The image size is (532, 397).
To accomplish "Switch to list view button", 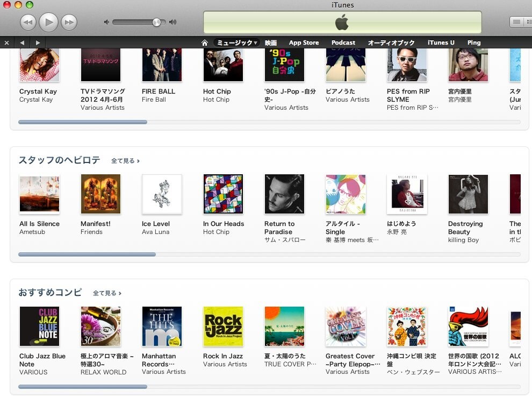I will tap(516, 22).
